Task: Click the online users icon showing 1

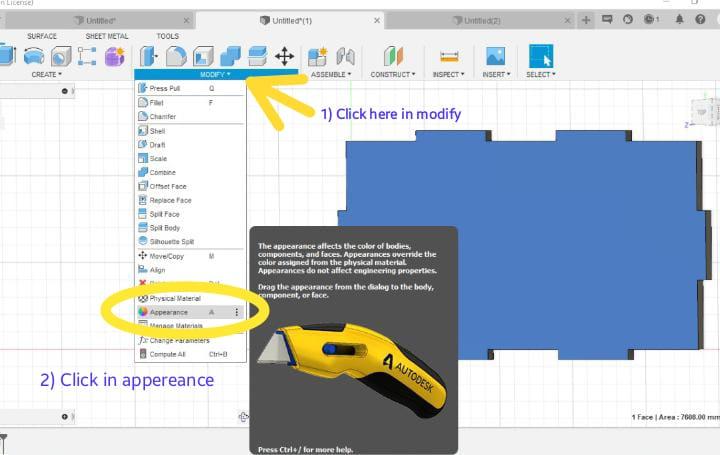Action: click(x=652, y=19)
